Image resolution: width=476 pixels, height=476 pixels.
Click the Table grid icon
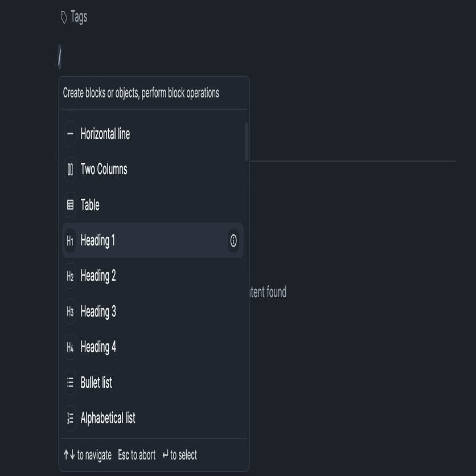coord(70,205)
